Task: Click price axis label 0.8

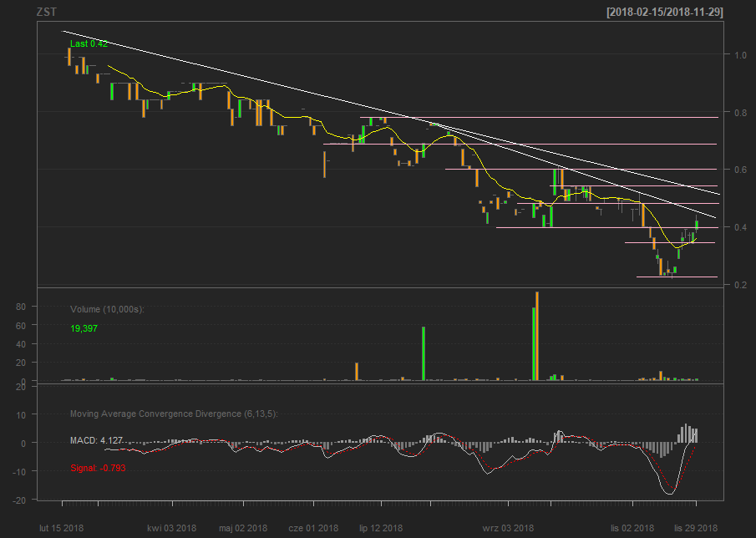Action: click(x=741, y=112)
